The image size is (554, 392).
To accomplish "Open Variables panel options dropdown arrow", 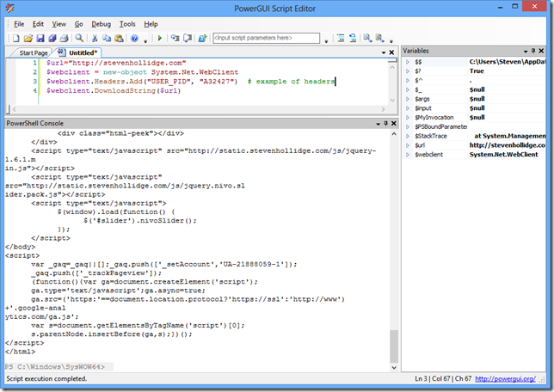I will pyautogui.click(x=526, y=52).
